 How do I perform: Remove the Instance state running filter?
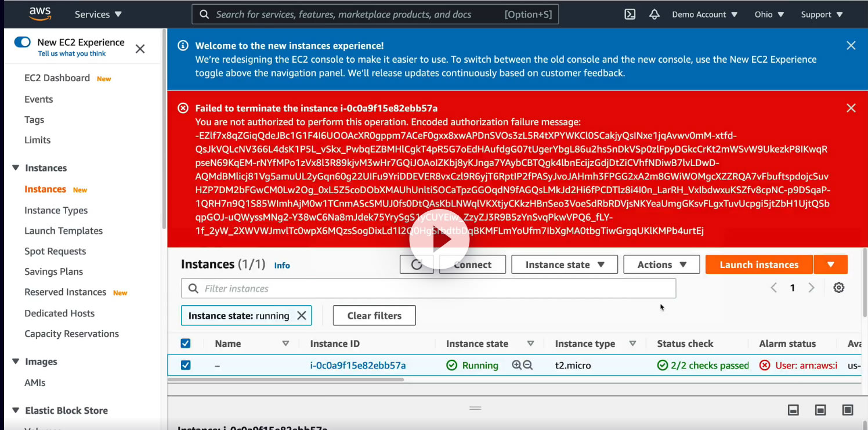pyautogui.click(x=302, y=316)
